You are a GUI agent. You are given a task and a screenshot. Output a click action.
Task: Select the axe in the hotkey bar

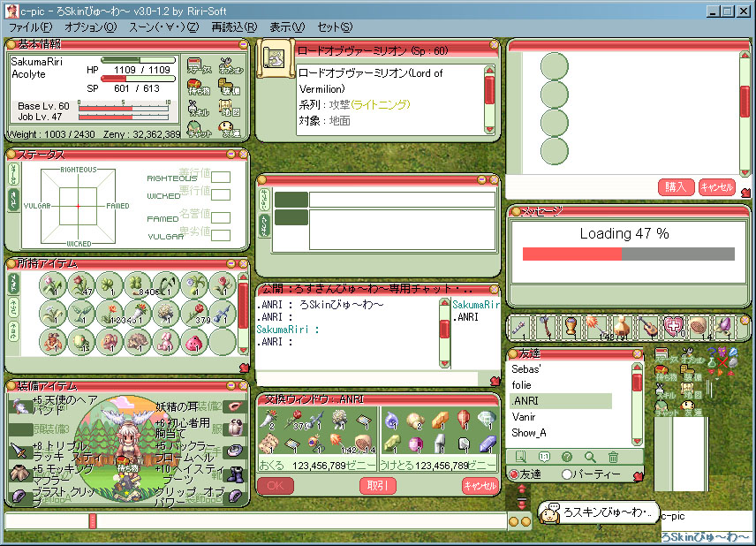(545, 328)
